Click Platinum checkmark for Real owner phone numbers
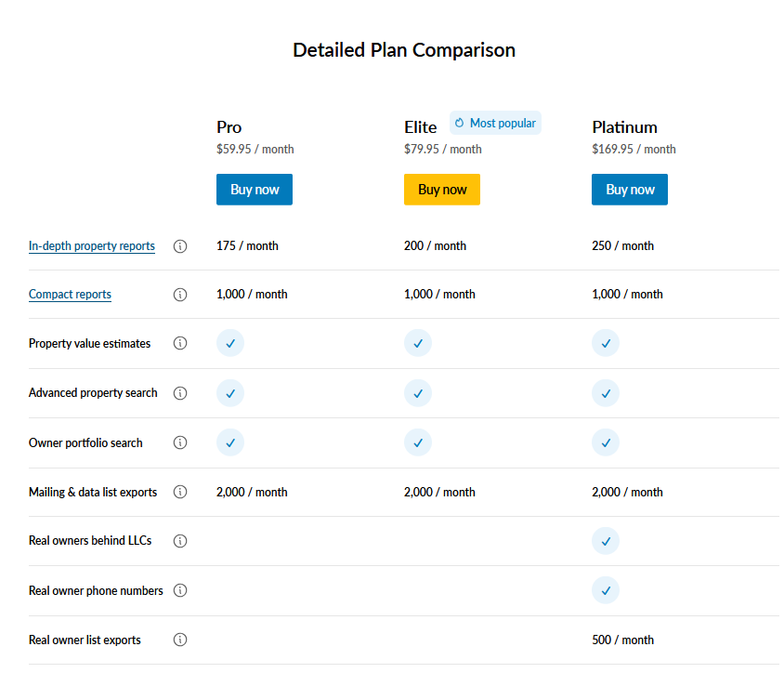The height and width of the screenshot is (673, 784). point(606,590)
